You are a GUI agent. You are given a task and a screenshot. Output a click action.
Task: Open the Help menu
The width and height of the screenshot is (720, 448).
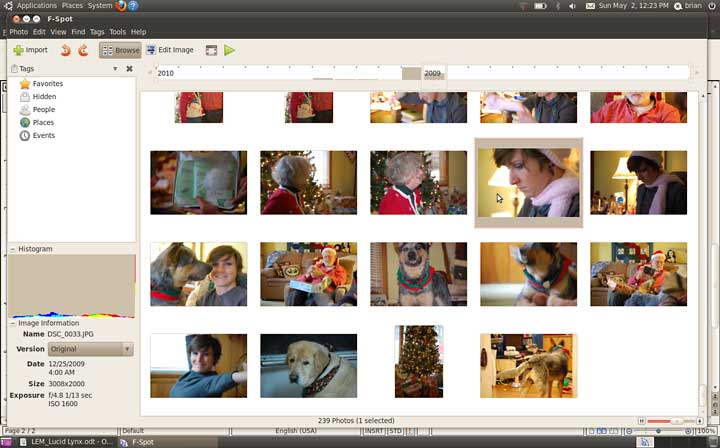(138, 32)
